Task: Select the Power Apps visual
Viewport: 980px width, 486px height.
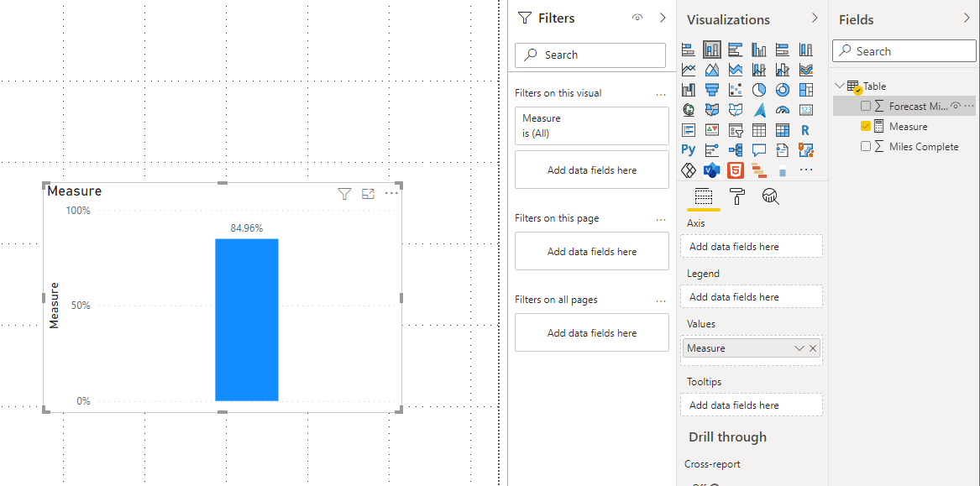Action: [688, 170]
